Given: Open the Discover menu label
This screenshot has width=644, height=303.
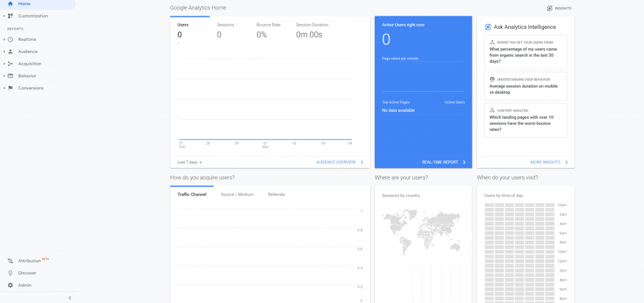Looking at the screenshot, I should coord(27,273).
